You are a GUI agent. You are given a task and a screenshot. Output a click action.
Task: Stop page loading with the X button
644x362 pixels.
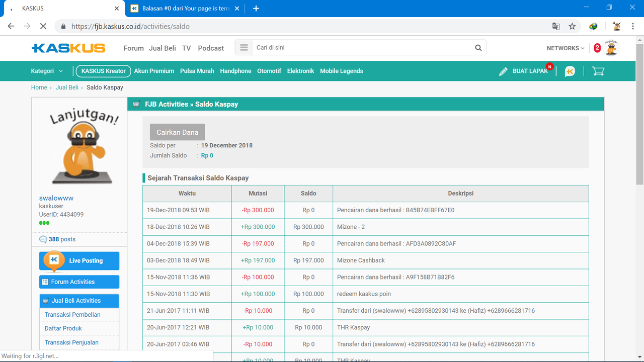pos(43,26)
